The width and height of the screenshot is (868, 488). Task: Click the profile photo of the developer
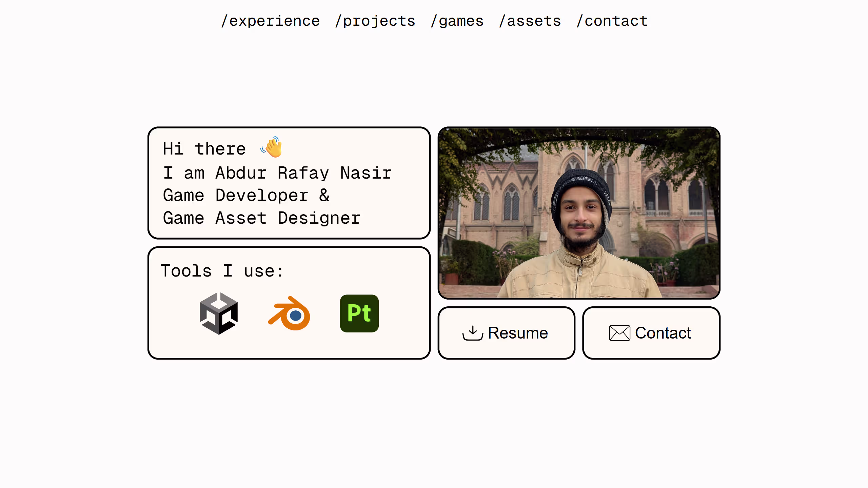(579, 213)
